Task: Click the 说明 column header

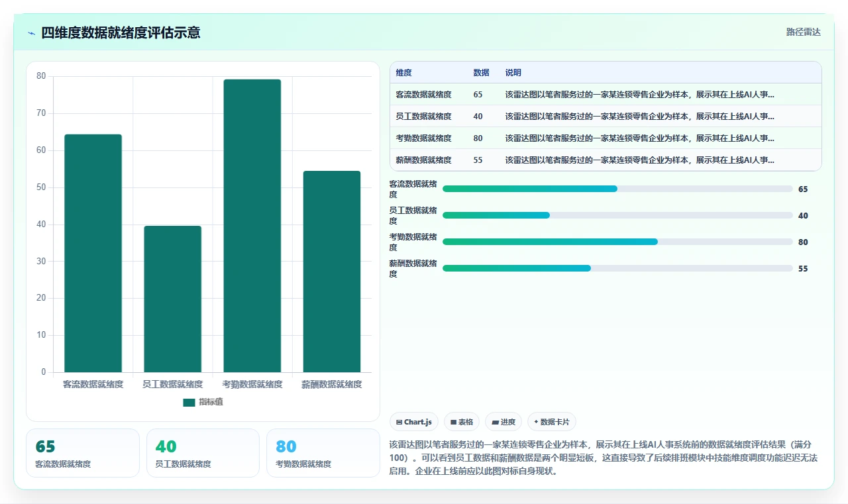Action: [513, 73]
